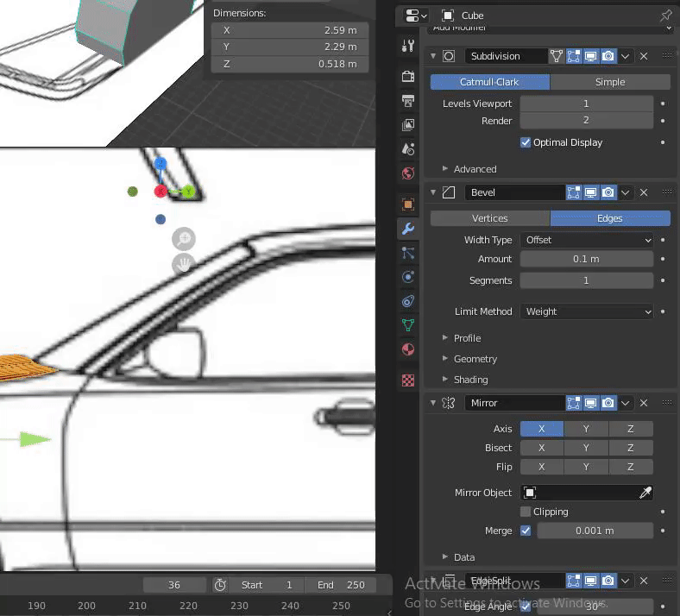The image size is (680, 616).
Task: Click the viewport pan hand gizmo
Action: coord(184,263)
